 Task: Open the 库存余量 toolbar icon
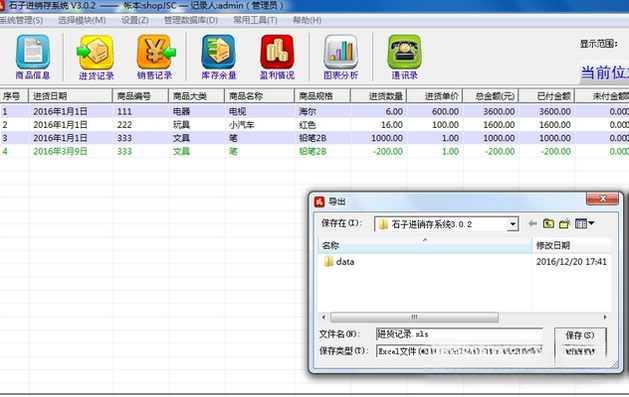(x=219, y=57)
